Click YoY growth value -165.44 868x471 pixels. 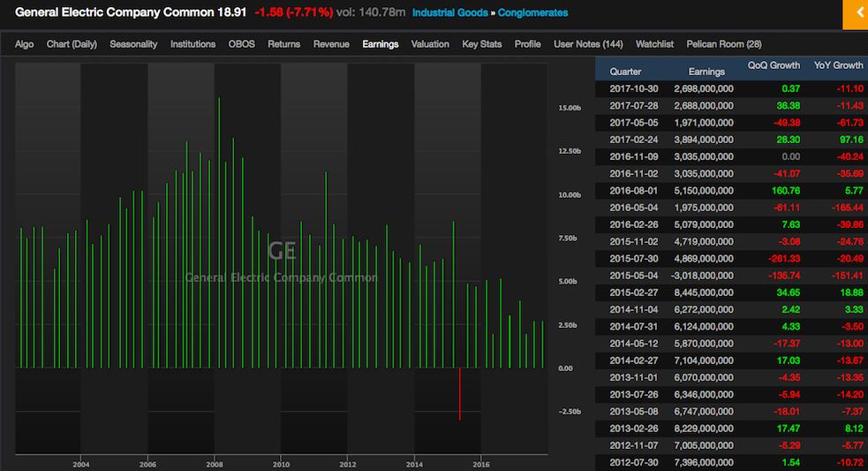847,208
